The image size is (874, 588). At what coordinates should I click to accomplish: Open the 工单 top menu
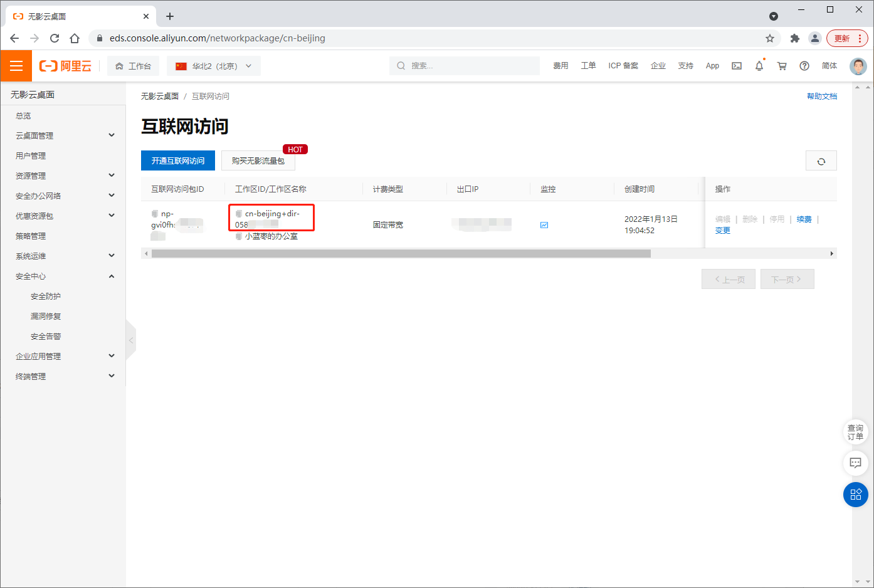tap(588, 66)
